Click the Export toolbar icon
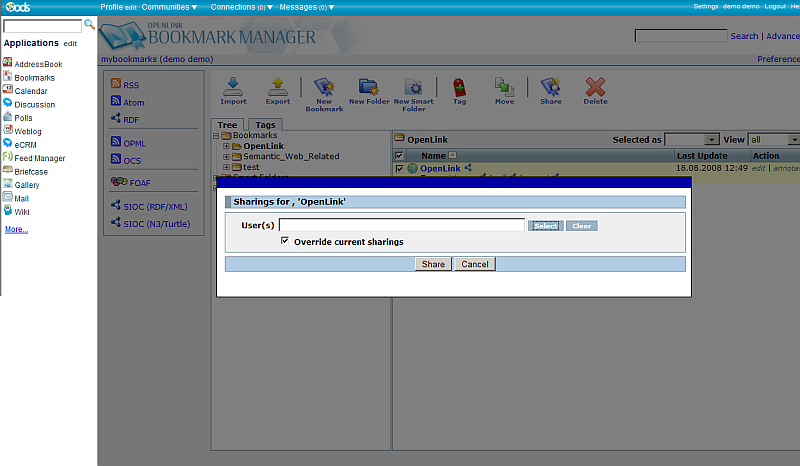Image resolution: width=800 pixels, height=466 pixels. coord(278,88)
